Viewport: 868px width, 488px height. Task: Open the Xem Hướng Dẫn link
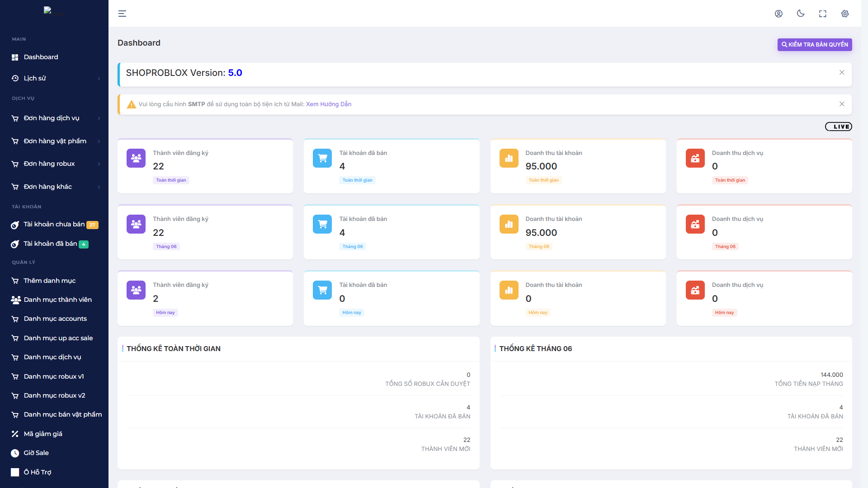click(x=329, y=104)
